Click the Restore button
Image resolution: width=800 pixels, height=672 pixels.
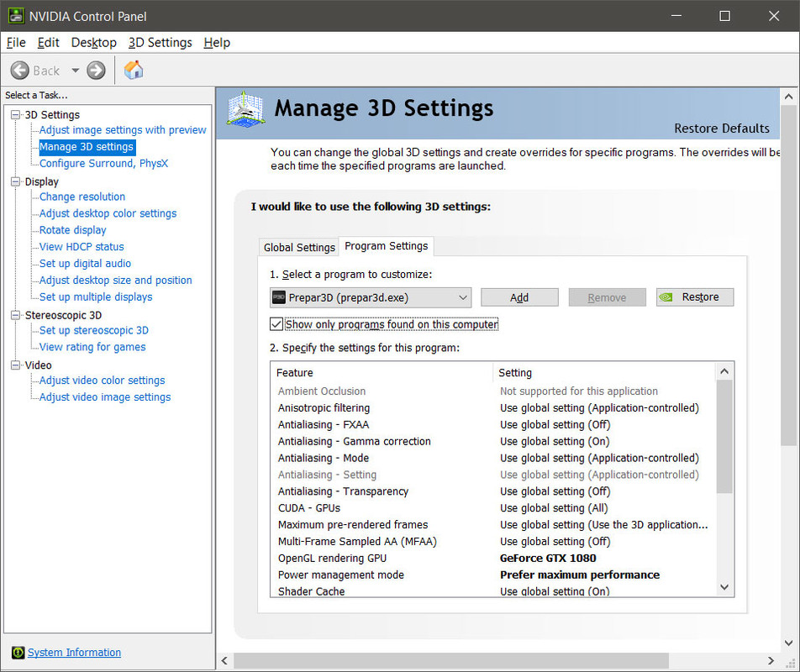[x=695, y=297]
